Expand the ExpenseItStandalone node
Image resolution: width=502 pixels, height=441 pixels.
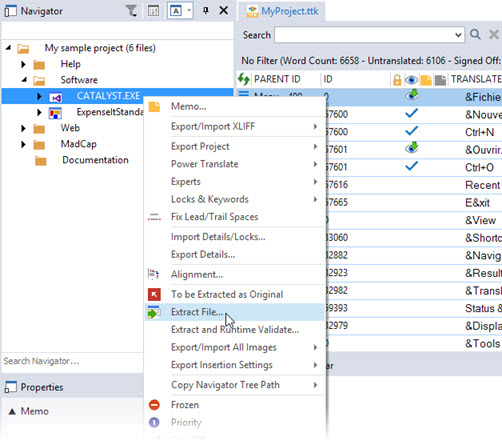point(39,112)
